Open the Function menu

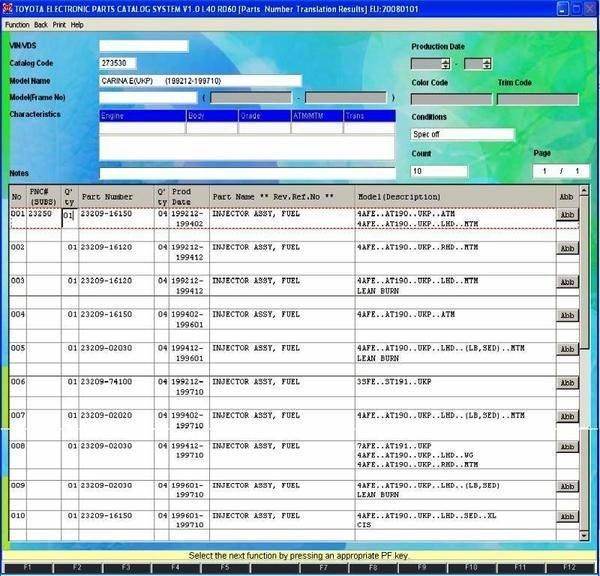16,24
